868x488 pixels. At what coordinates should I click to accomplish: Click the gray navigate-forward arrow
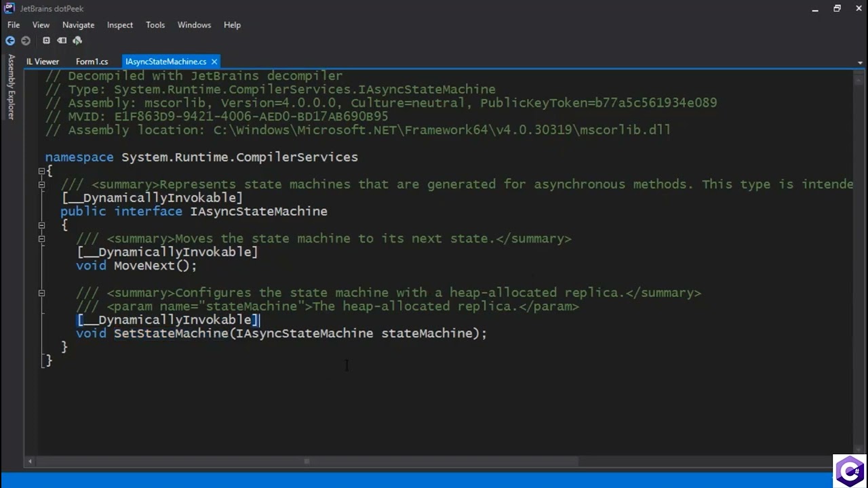[26, 41]
